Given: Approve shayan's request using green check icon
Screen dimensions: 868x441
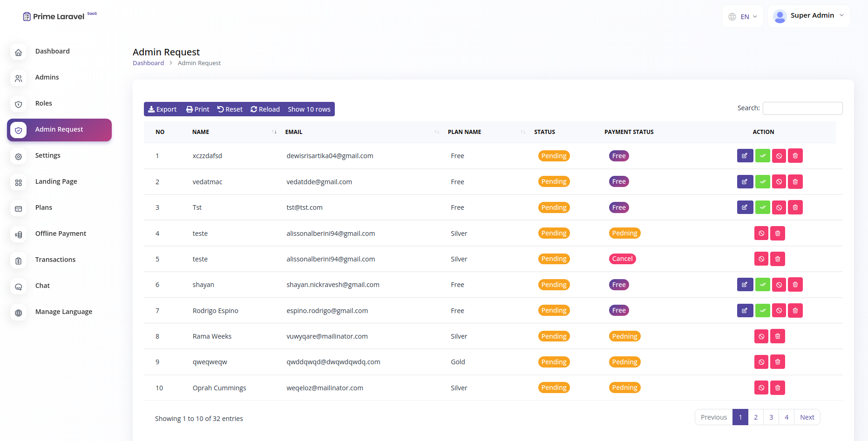Looking at the screenshot, I should 762,284.
